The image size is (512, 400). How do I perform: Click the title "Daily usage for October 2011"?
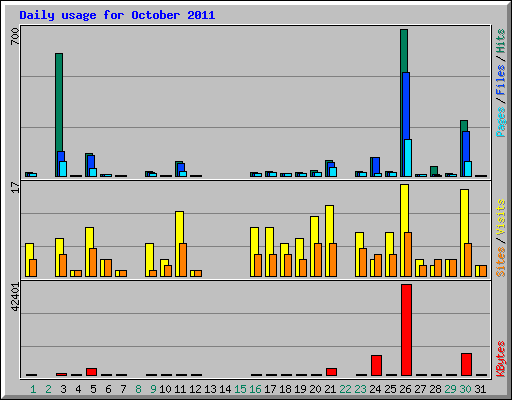coord(117,15)
